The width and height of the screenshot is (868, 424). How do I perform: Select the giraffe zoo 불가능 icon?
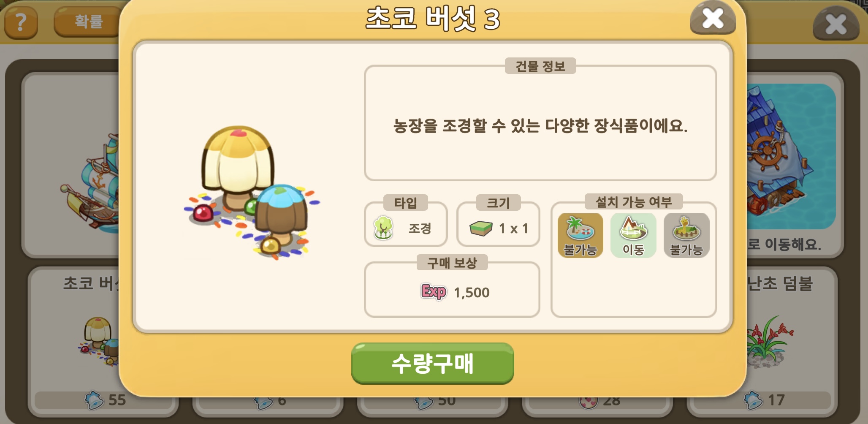(x=686, y=235)
